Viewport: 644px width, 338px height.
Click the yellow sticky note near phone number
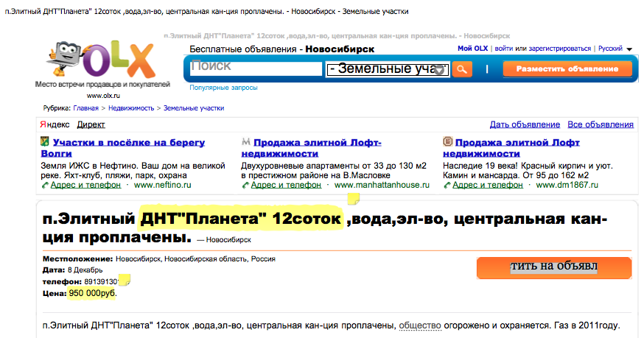pyautogui.click(x=125, y=280)
